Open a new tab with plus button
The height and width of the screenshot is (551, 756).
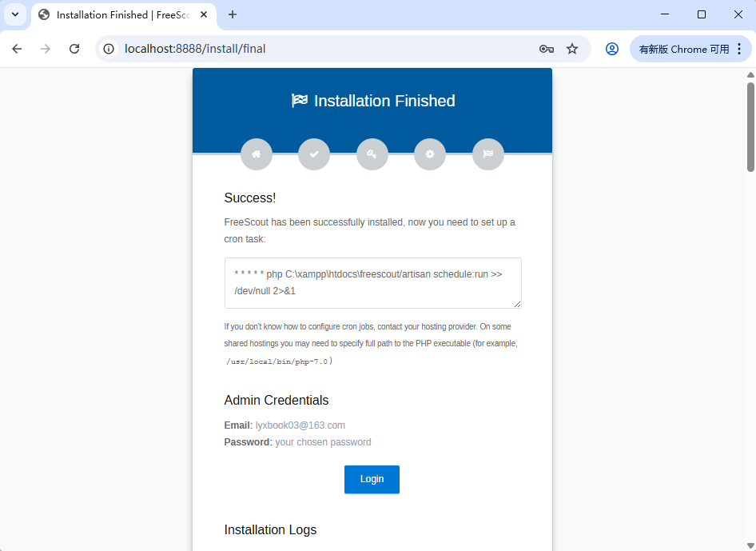tap(233, 14)
